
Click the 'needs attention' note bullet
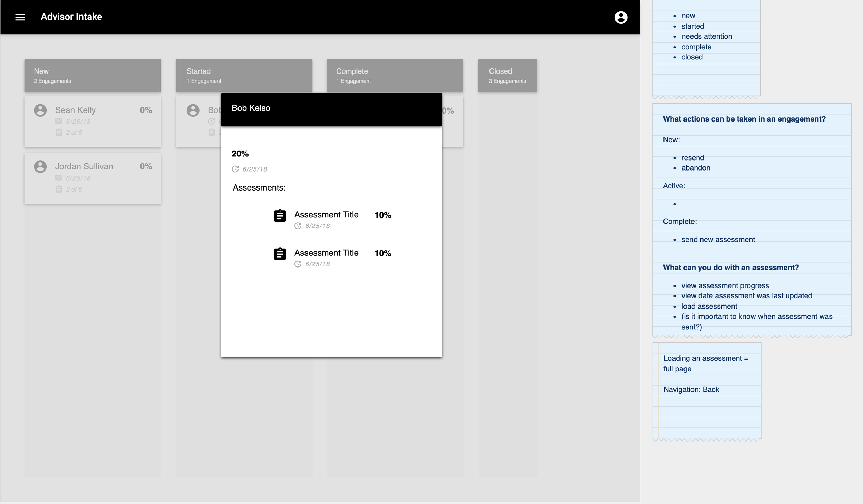pyautogui.click(x=707, y=36)
